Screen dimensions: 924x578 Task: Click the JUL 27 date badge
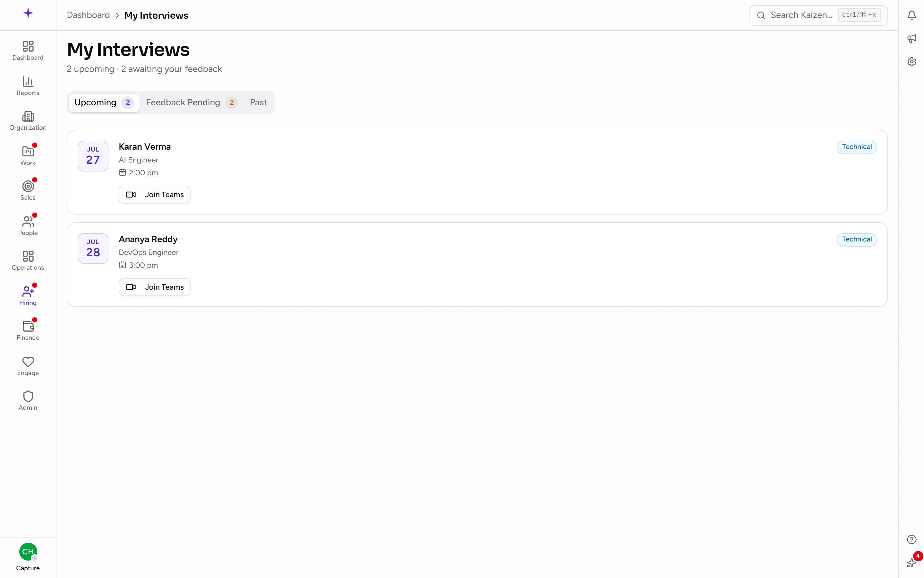coord(93,156)
